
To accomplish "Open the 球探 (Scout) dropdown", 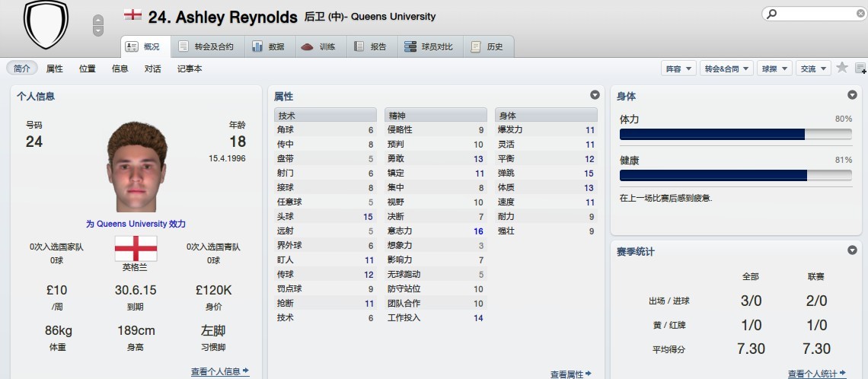I will coord(774,68).
